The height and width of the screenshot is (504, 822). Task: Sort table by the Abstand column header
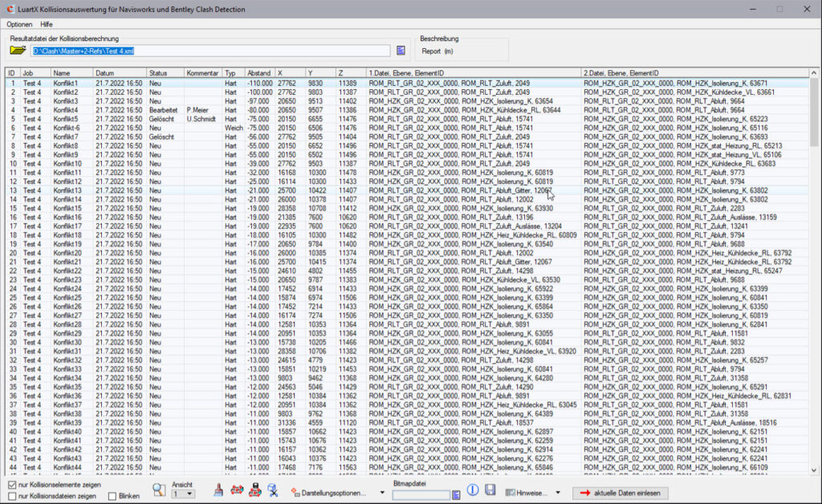pos(260,73)
